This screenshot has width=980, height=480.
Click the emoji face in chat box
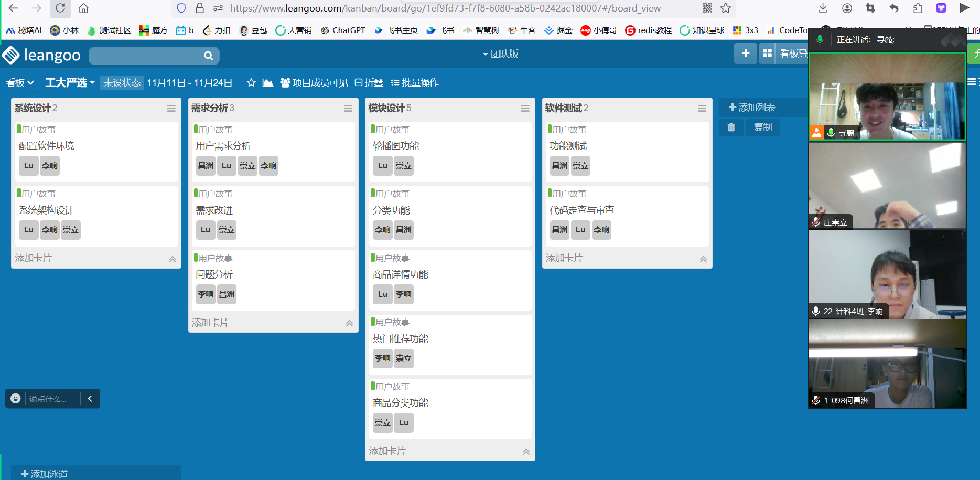click(16, 399)
